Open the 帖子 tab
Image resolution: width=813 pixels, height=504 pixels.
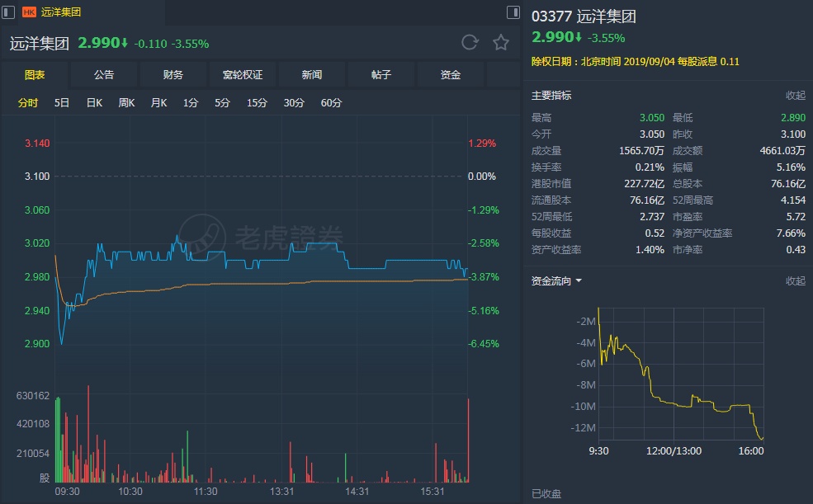pos(381,74)
